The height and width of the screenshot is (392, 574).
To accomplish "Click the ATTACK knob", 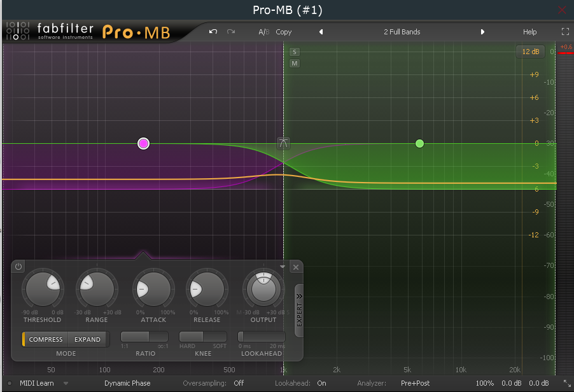I will (153, 289).
